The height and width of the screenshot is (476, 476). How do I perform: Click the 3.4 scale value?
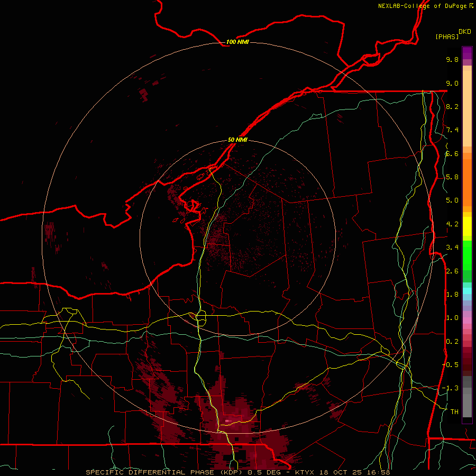[x=452, y=248]
